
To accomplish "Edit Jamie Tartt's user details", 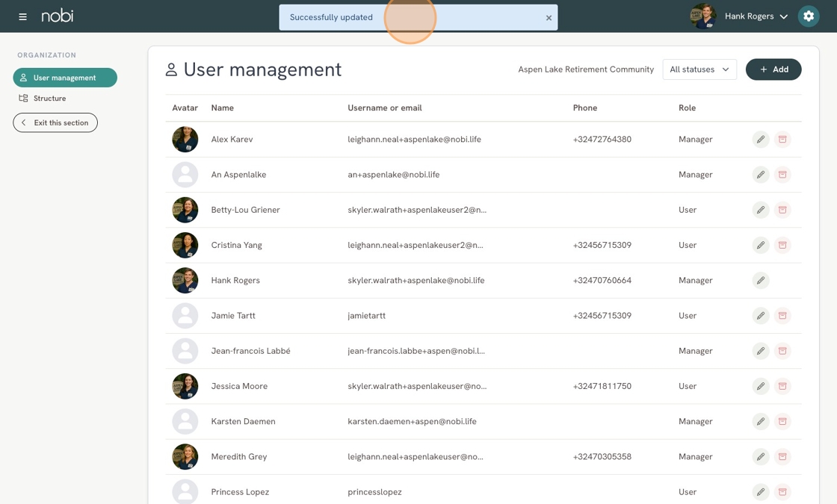I will 761,315.
